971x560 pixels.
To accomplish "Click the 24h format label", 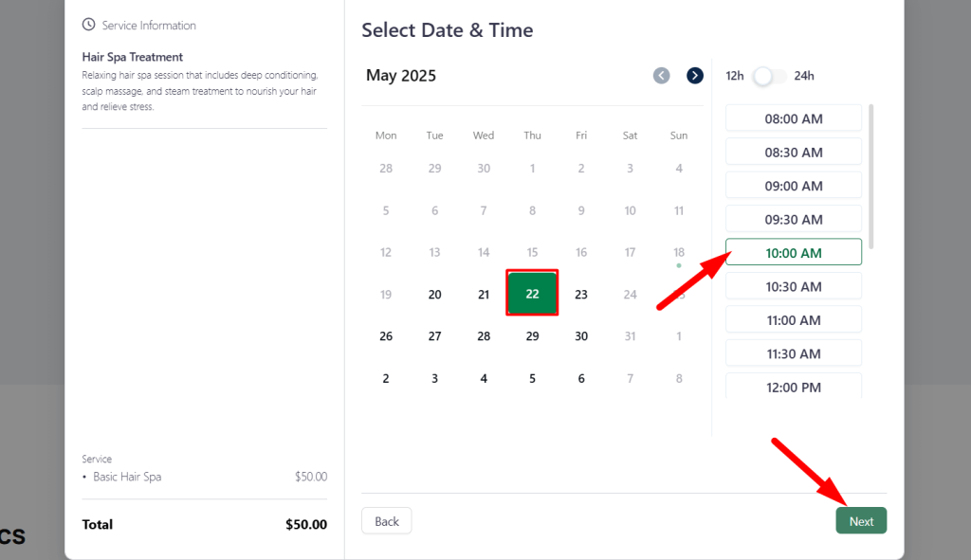I will point(804,76).
